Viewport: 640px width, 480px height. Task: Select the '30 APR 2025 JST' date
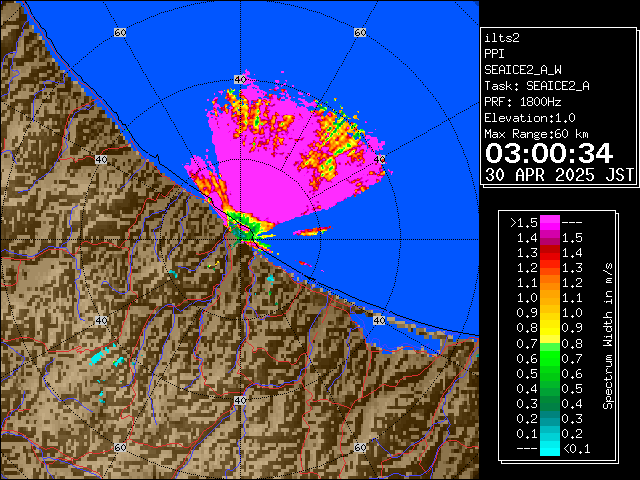[559, 175]
